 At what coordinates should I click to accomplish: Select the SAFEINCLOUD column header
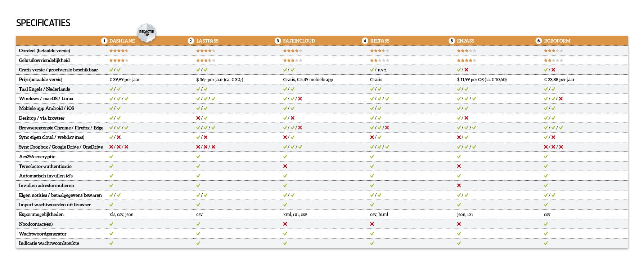tap(299, 41)
